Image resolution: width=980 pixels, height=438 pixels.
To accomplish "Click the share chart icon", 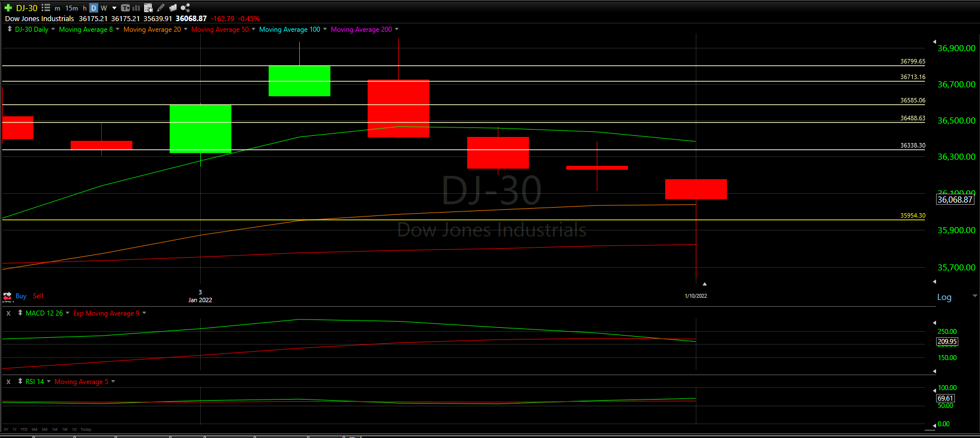I will point(185,8).
